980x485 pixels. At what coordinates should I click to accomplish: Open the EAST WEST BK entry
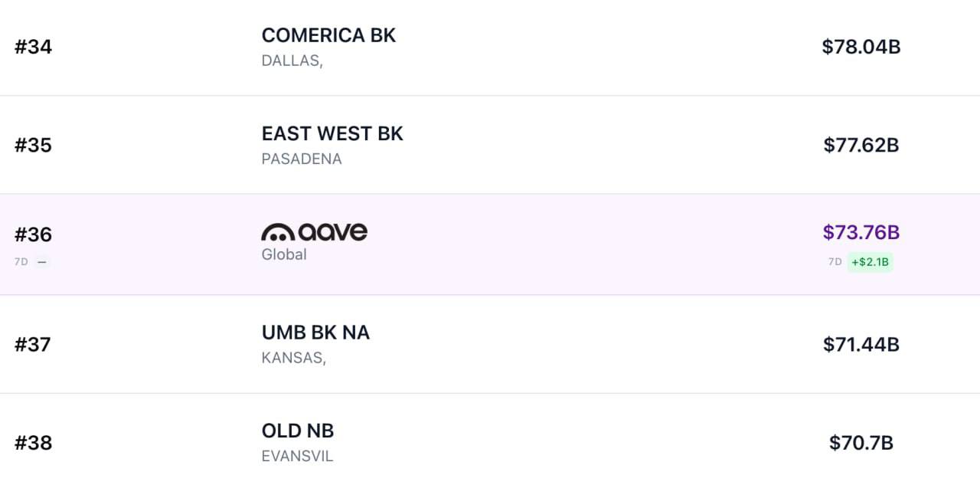(x=332, y=133)
